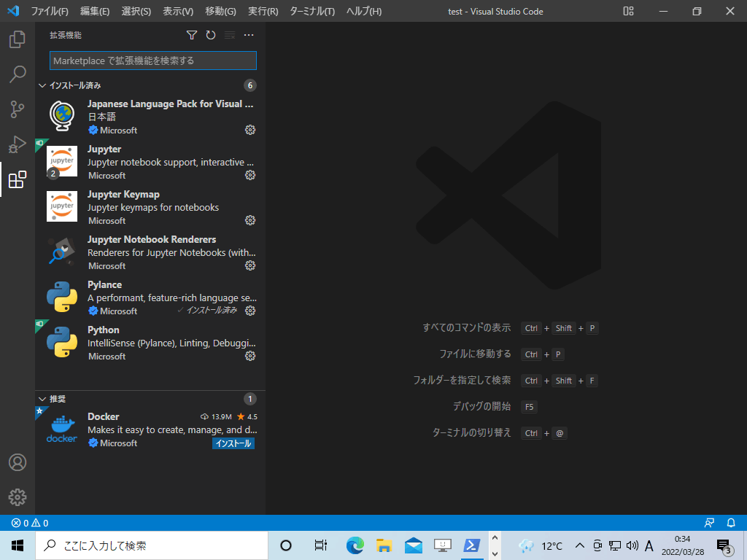Viewport: 747px width, 560px height.
Task: Open the extensions view more actions menu
Action: coord(249,35)
